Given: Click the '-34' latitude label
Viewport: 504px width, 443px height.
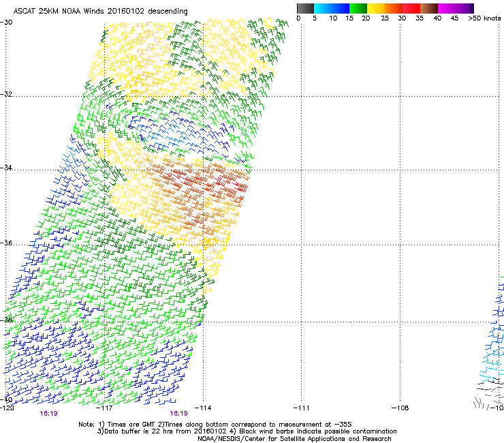Looking at the screenshot, I should tap(6, 168).
